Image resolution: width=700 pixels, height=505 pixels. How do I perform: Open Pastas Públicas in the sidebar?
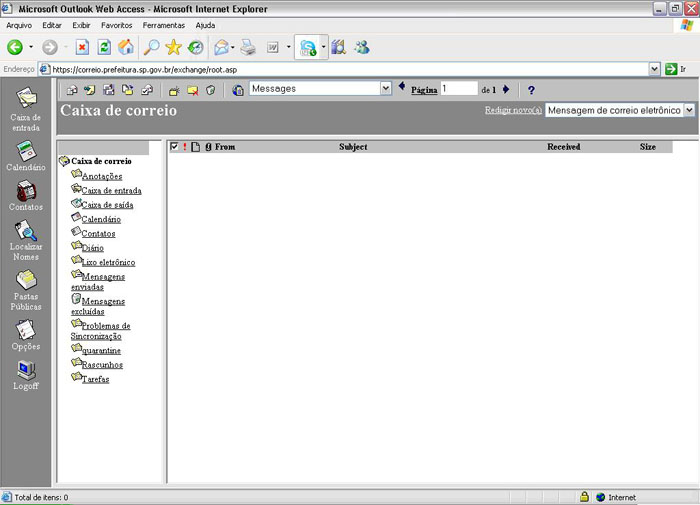pyautogui.click(x=26, y=290)
